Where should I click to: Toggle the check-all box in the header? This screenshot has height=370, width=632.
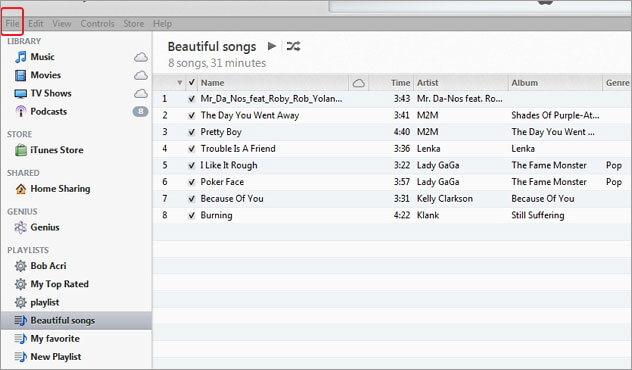coord(192,82)
